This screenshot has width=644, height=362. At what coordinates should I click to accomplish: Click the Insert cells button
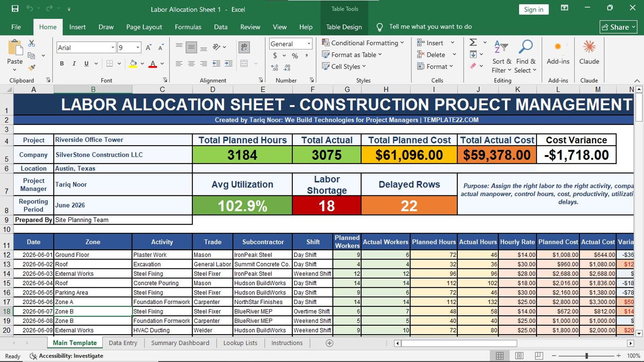click(x=430, y=43)
